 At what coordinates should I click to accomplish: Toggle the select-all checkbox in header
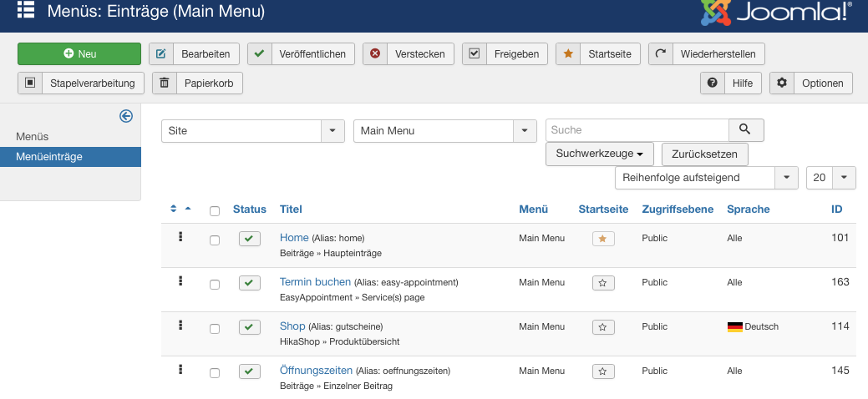tap(215, 211)
